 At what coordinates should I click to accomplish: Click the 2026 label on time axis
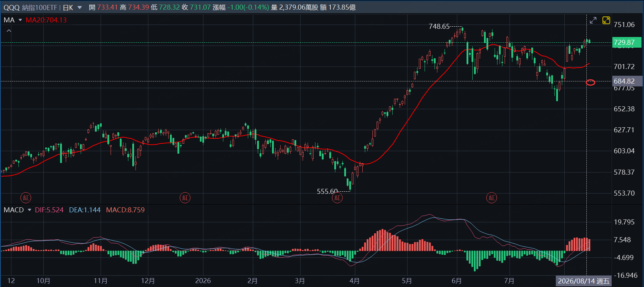pos(203,281)
